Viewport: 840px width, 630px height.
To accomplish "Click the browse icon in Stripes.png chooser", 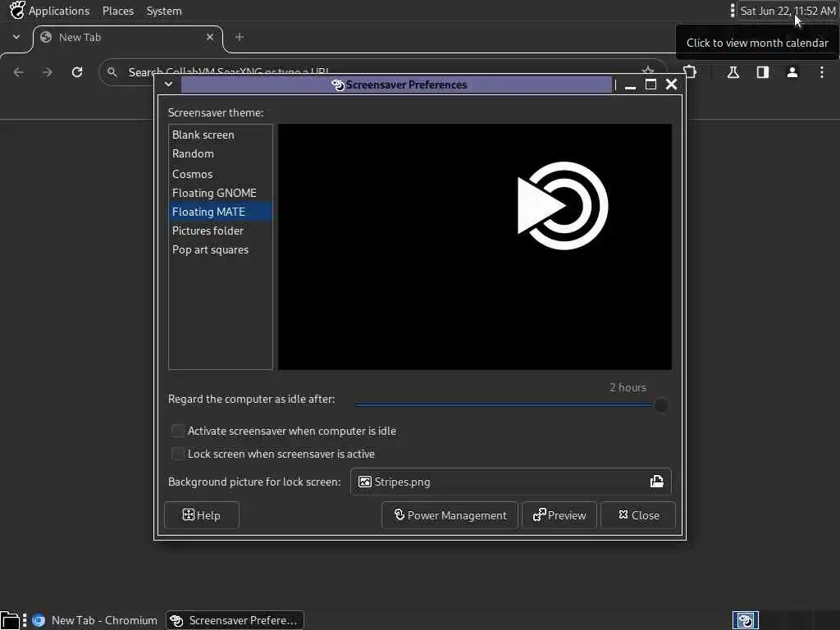I will point(657,481).
